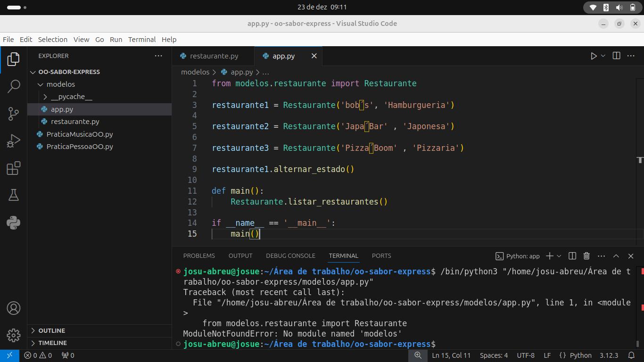
Task: Change indentation via Spaces: 4
Action: point(494,355)
